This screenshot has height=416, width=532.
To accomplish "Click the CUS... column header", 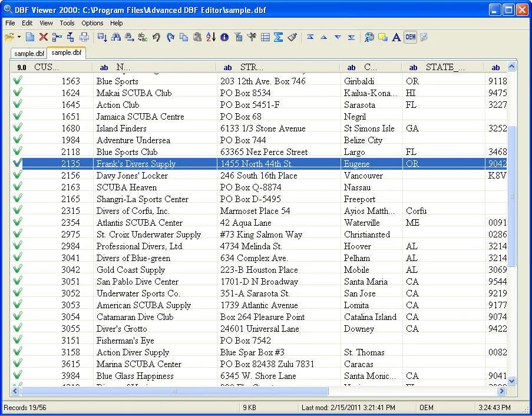I will click(52, 67).
